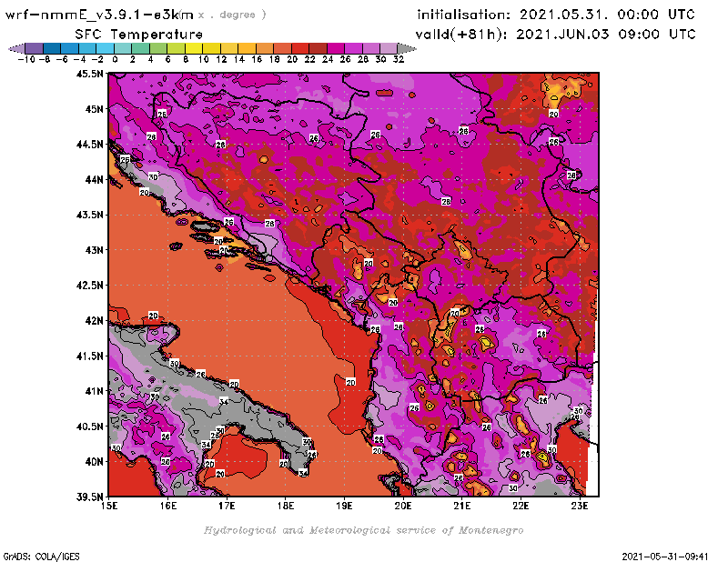This screenshot has height=562, width=728.
Task: Click the '44N' latitude label
Action: [x=95, y=179]
